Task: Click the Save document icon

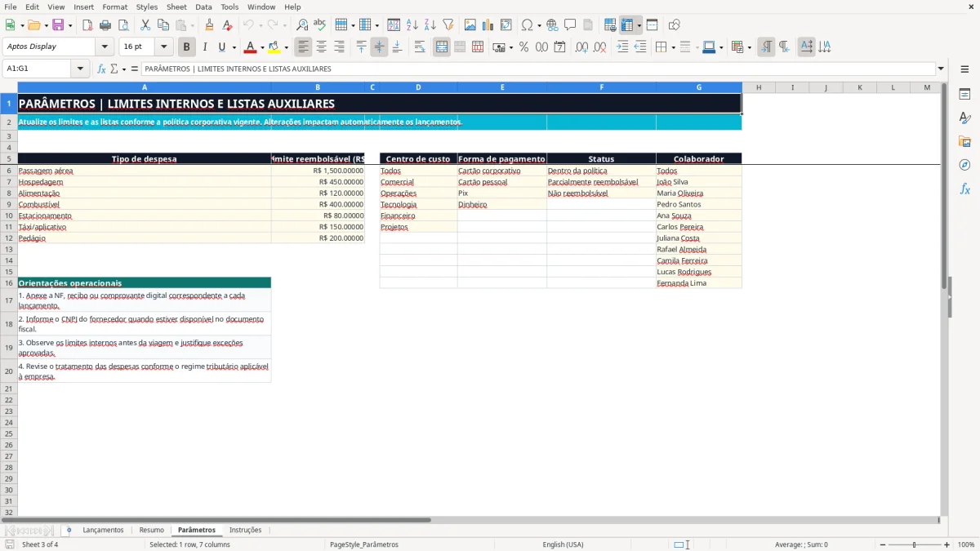Action: (58, 25)
